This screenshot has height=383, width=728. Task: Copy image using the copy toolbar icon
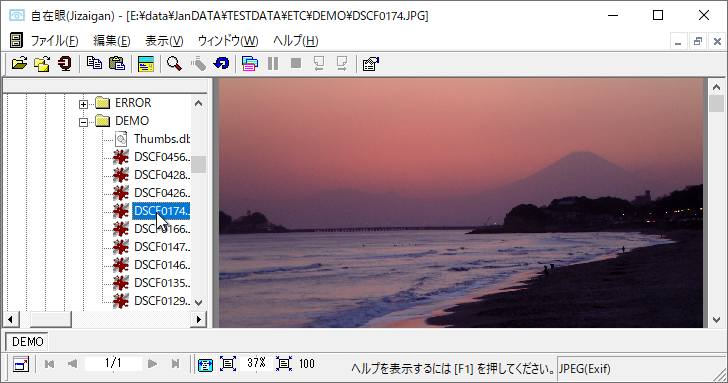click(x=94, y=64)
